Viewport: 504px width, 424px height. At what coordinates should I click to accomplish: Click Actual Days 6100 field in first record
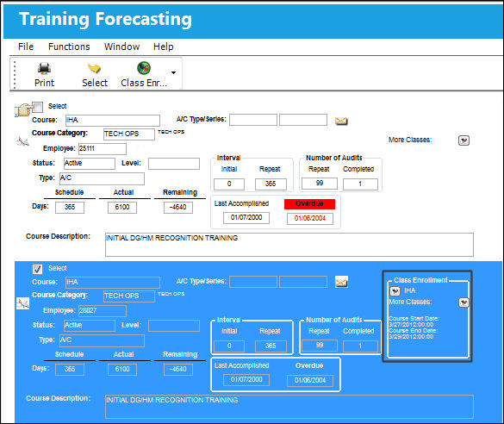(122, 208)
